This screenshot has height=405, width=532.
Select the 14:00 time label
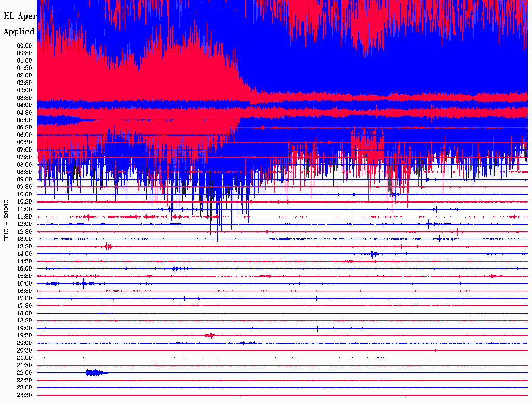tap(24, 254)
